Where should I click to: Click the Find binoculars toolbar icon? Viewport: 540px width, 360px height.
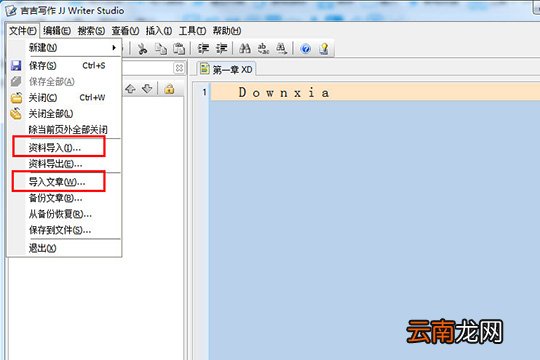coord(245,49)
